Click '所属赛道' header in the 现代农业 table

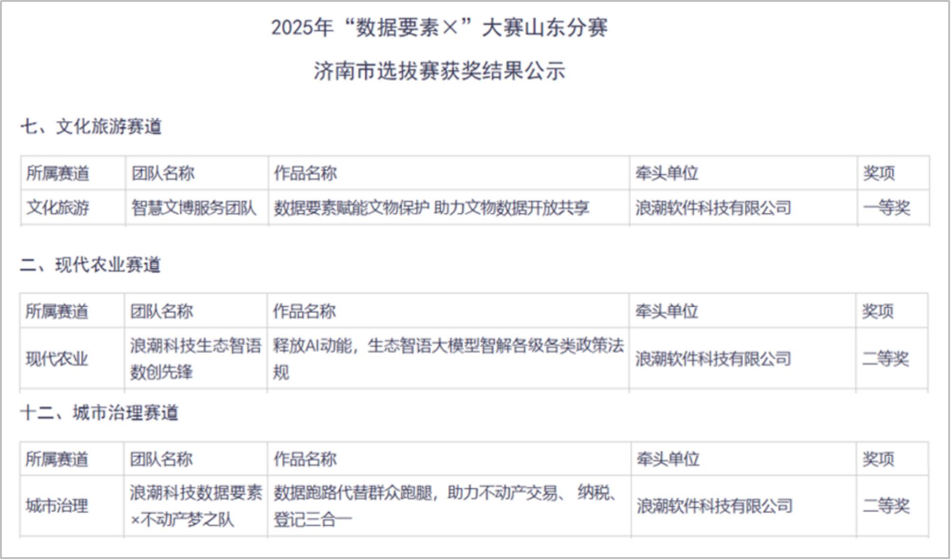(57, 311)
